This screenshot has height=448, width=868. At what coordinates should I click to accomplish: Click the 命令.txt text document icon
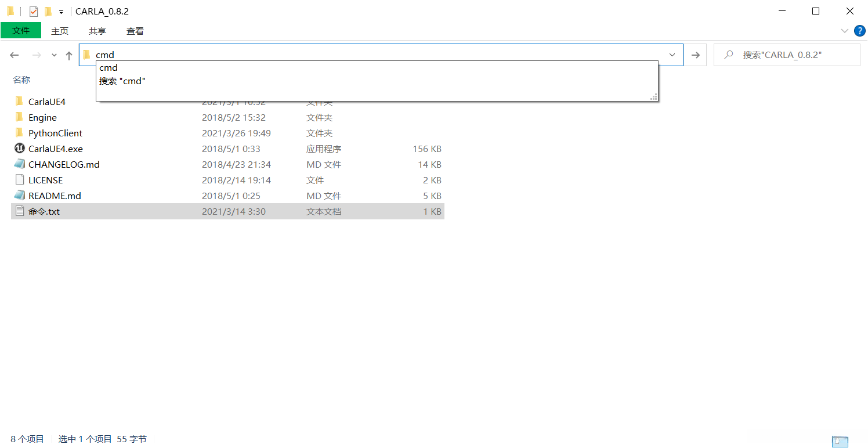coord(19,211)
